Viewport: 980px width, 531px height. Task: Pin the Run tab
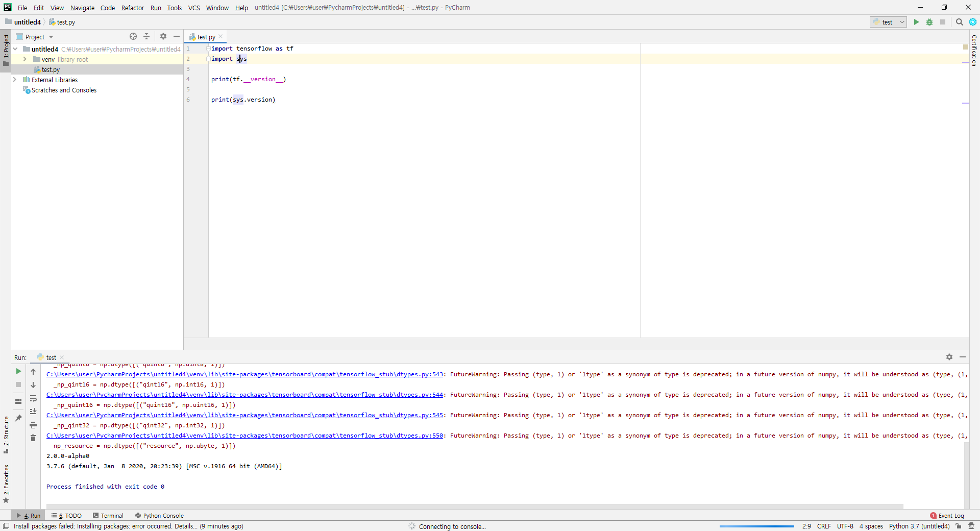(x=18, y=418)
